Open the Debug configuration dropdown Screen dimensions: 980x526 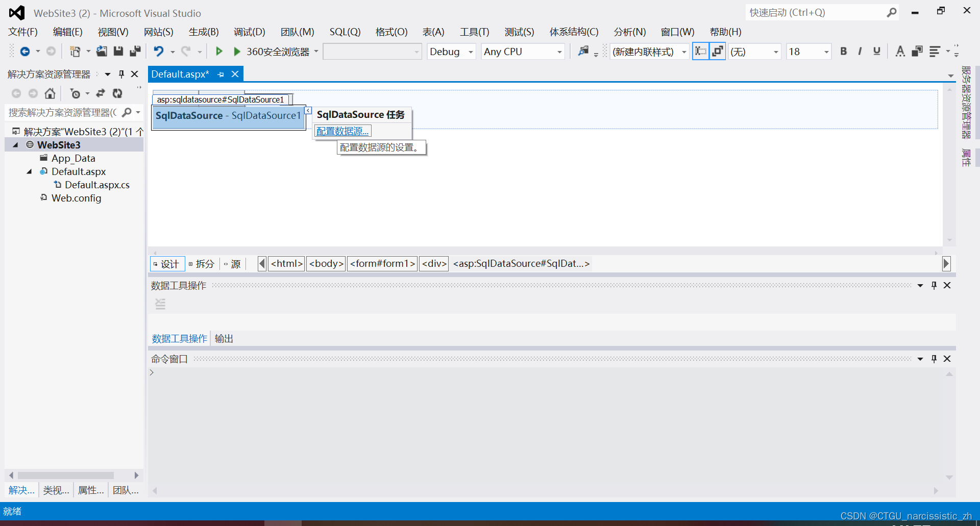click(x=471, y=52)
